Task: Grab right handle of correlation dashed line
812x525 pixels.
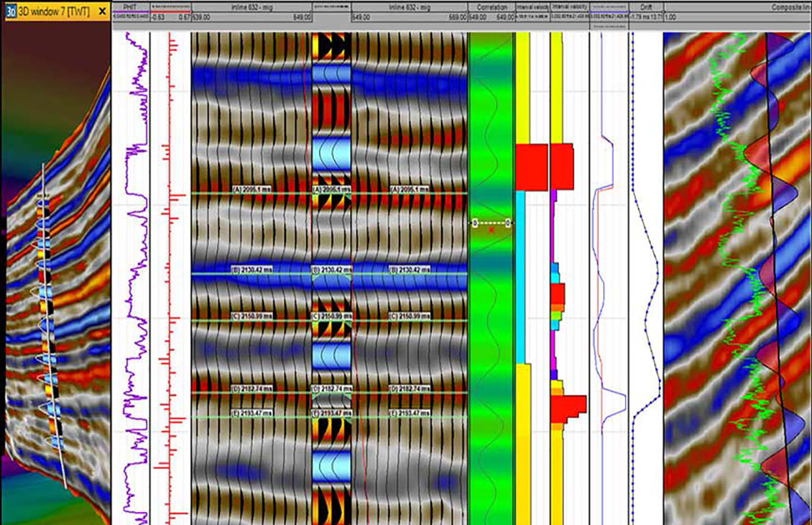Action: coord(508,224)
